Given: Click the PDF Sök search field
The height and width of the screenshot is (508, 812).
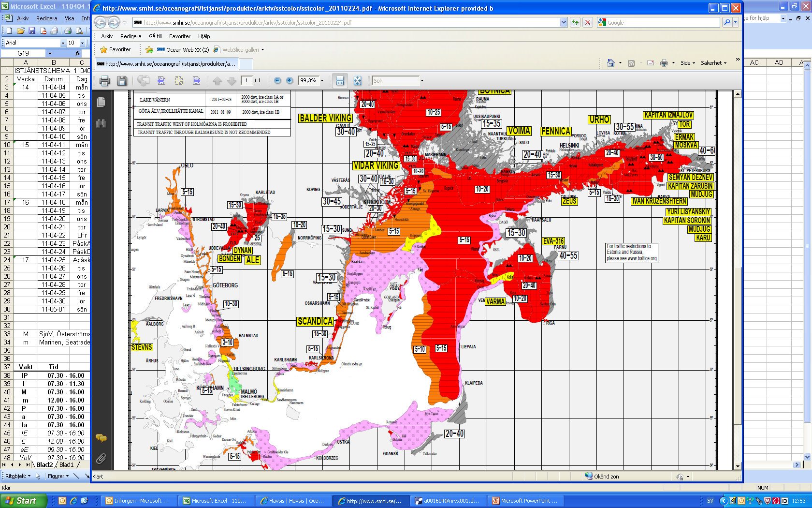Looking at the screenshot, I should pyautogui.click(x=395, y=81).
